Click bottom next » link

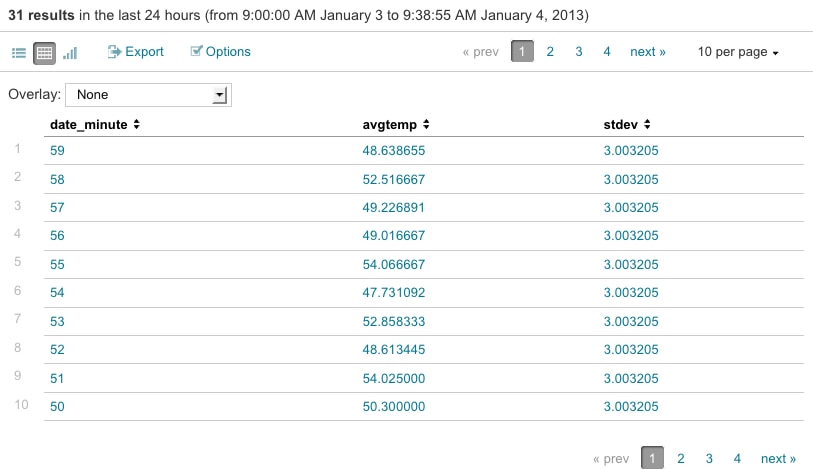click(778, 458)
